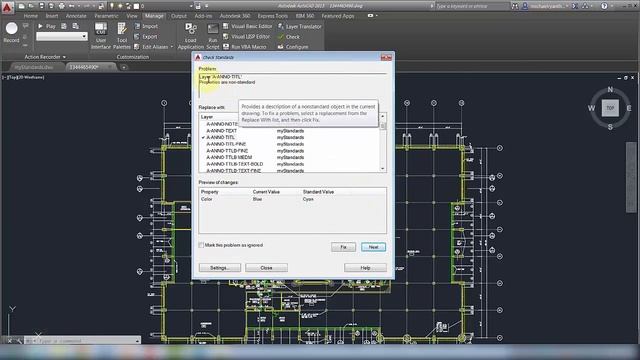Click the Check standards tool
This screenshot has width=640, height=360.
(289, 37)
